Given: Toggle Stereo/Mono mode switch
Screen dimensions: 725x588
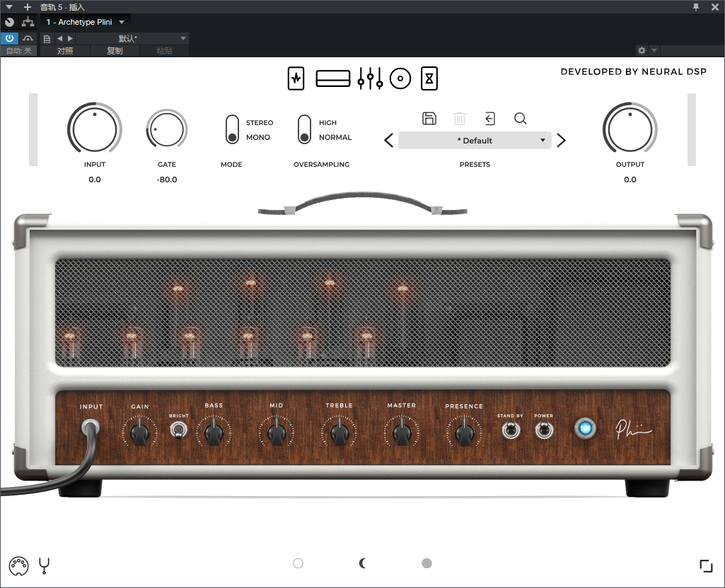Looking at the screenshot, I should pyautogui.click(x=232, y=129).
